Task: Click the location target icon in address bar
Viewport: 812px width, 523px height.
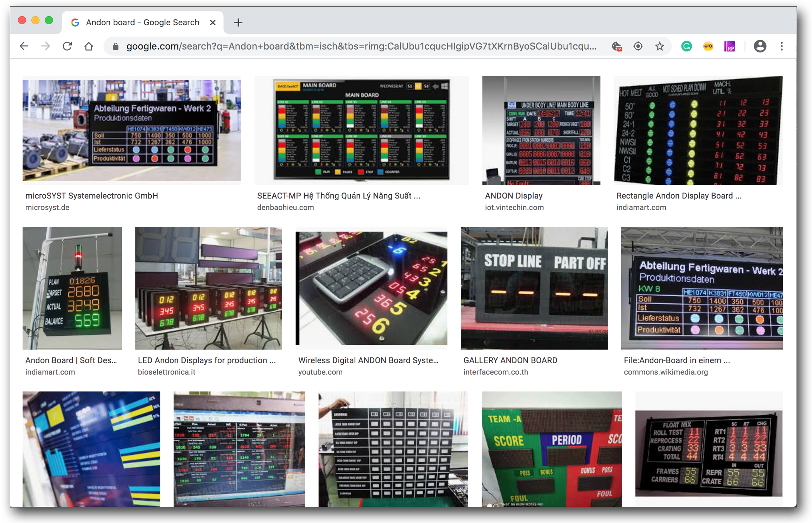Action: coord(638,46)
